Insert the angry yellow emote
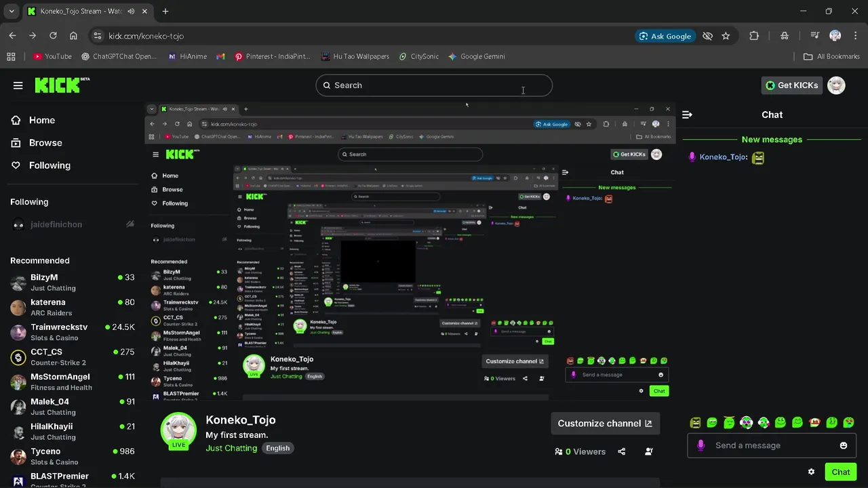868x488 pixels. (695, 422)
